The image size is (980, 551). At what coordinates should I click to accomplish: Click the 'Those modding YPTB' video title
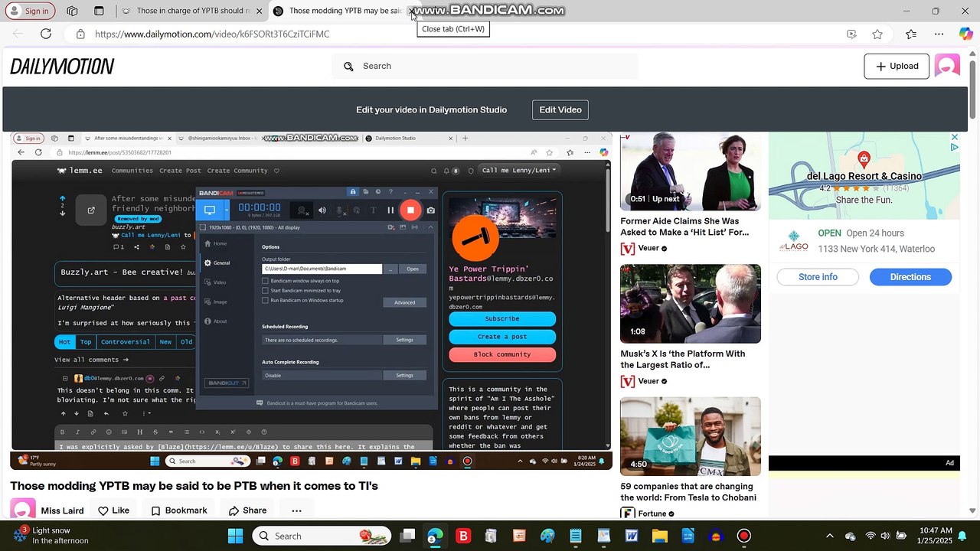click(x=194, y=486)
